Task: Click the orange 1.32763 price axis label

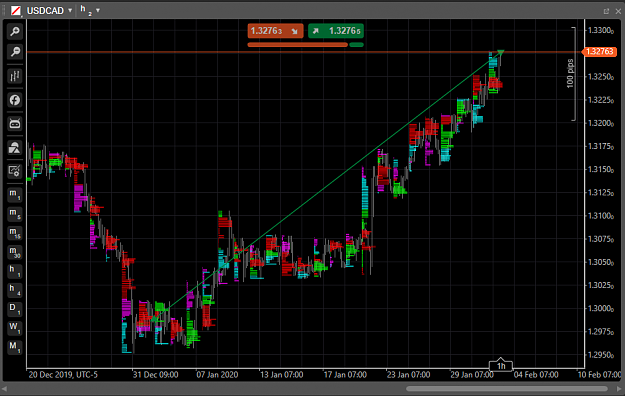Action: tap(599, 52)
